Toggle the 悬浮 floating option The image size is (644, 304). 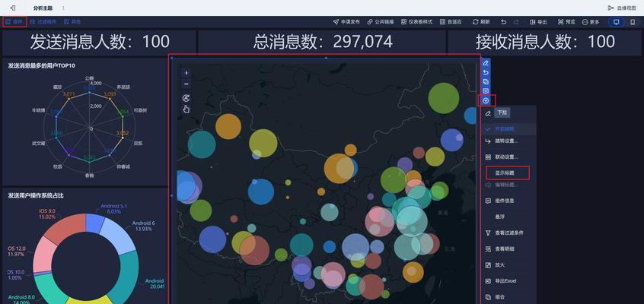coord(509,215)
